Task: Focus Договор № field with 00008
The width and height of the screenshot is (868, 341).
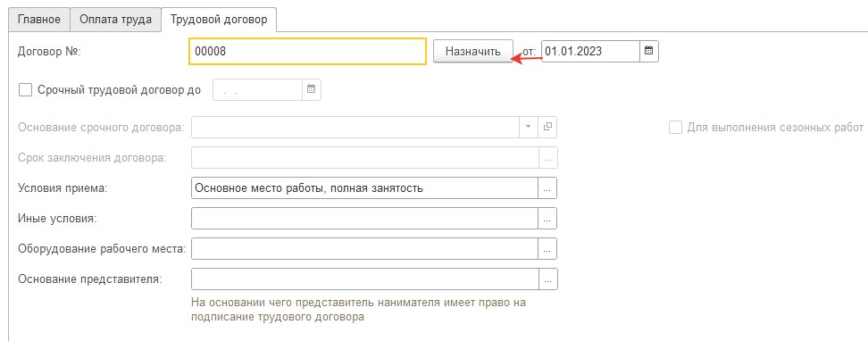Action: (x=307, y=52)
